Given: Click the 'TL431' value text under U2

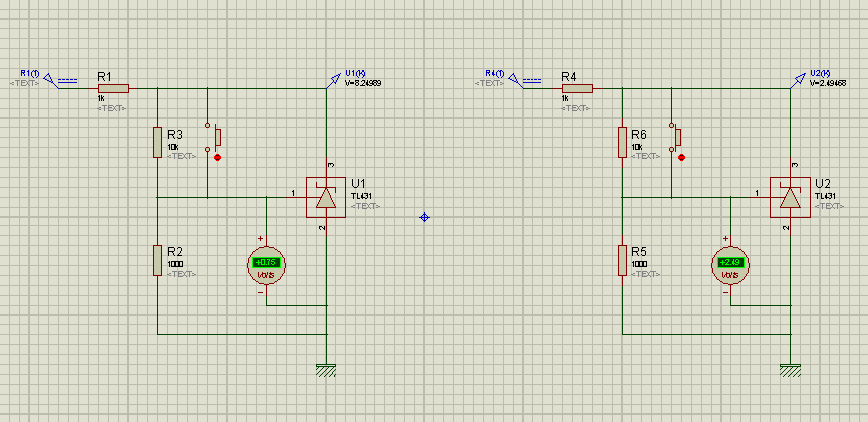Looking at the screenshot, I should point(825,196).
